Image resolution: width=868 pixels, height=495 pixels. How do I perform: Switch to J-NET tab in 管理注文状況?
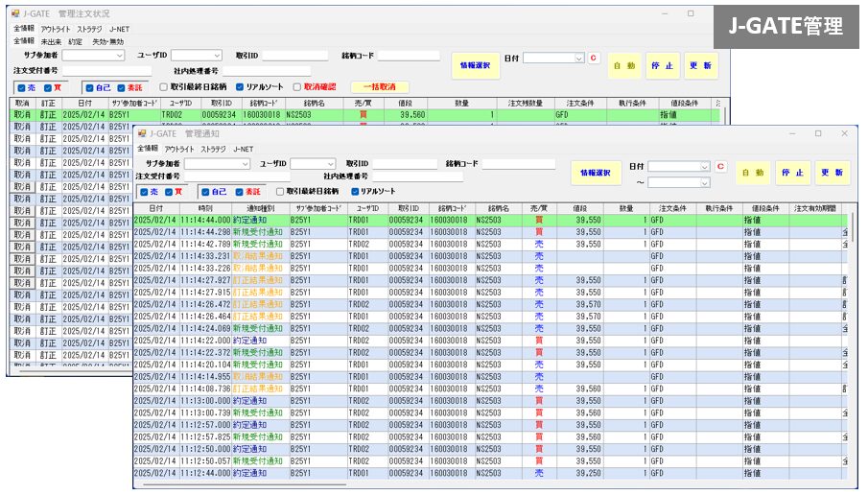[x=119, y=30]
